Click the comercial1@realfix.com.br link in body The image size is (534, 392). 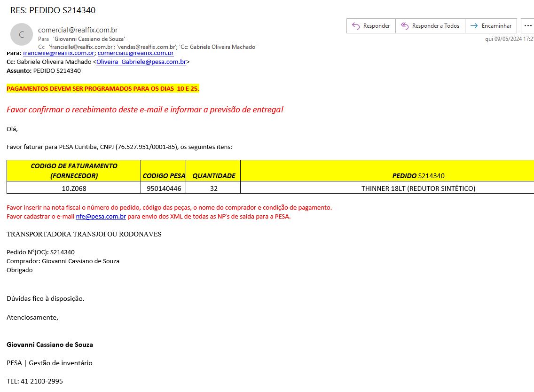coord(135,54)
